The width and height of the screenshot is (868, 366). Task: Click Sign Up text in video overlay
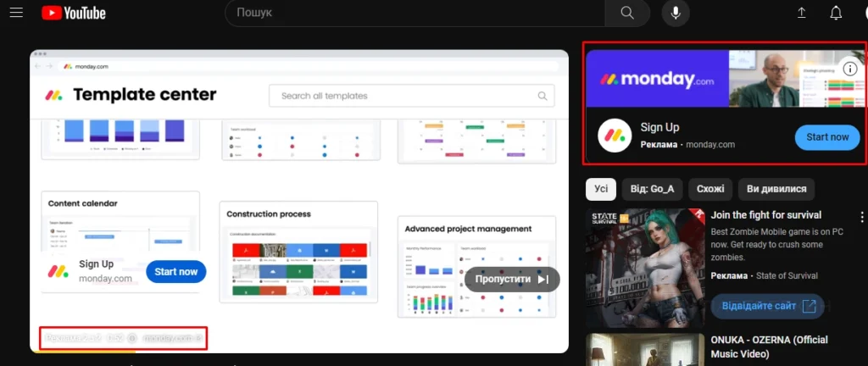click(97, 264)
